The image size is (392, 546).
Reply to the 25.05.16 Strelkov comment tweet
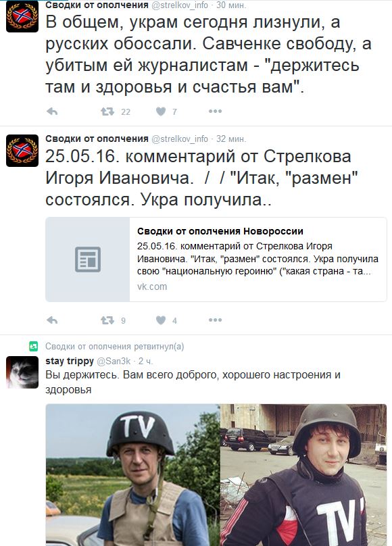pos(52,320)
